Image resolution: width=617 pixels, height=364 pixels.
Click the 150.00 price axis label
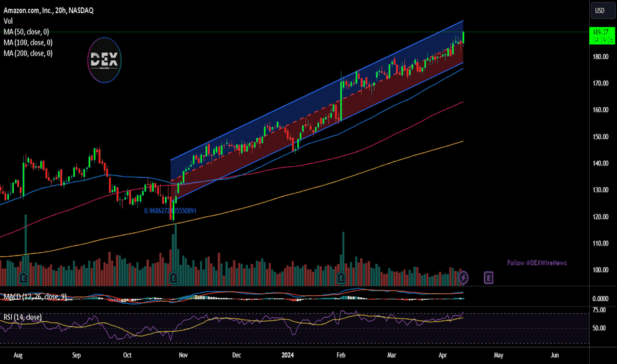(600, 137)
